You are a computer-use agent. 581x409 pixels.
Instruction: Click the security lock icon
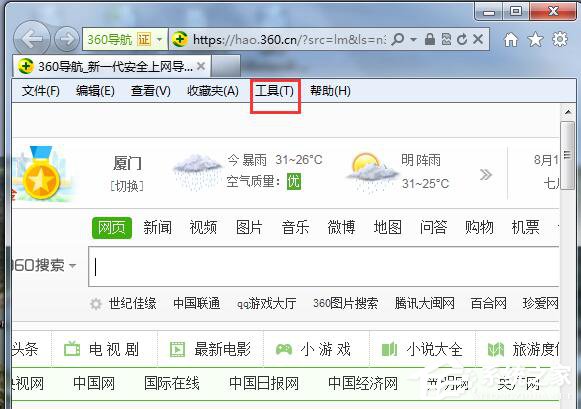429,39
